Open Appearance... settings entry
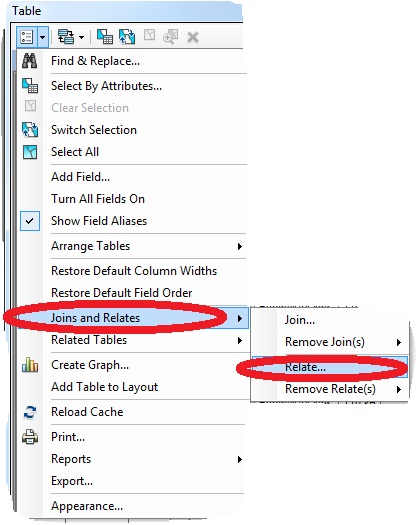The image size is (418, 525). click(x=87, y=506)
